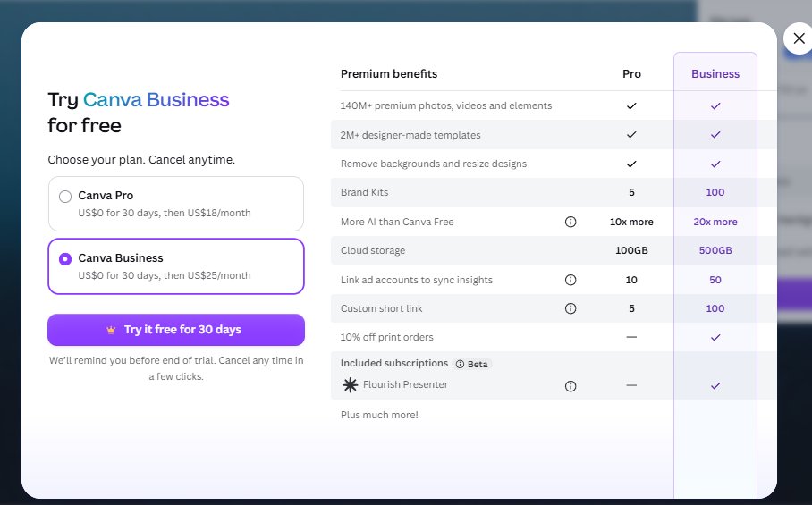Click the Custom short link Business value 100
The width and height of the screenshot is (812, 505).
pyautogui.click(x=715, y=308)
